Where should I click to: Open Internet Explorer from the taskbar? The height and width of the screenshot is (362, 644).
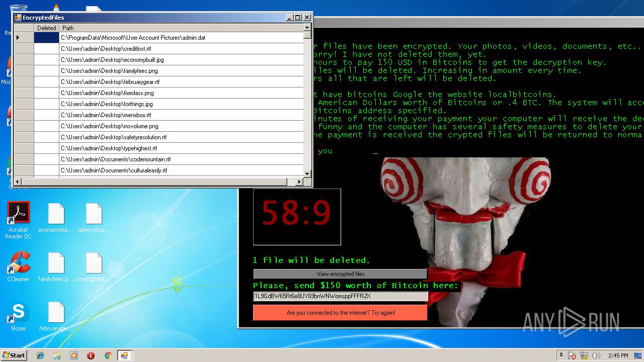[40, 355]
